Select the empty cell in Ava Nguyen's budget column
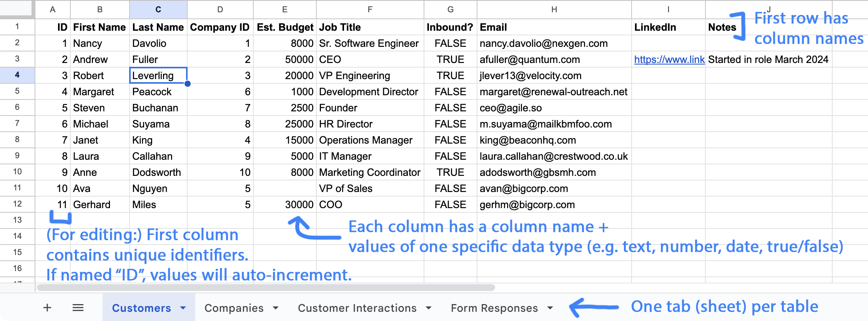The image size is (868, 321). [285, 188]
